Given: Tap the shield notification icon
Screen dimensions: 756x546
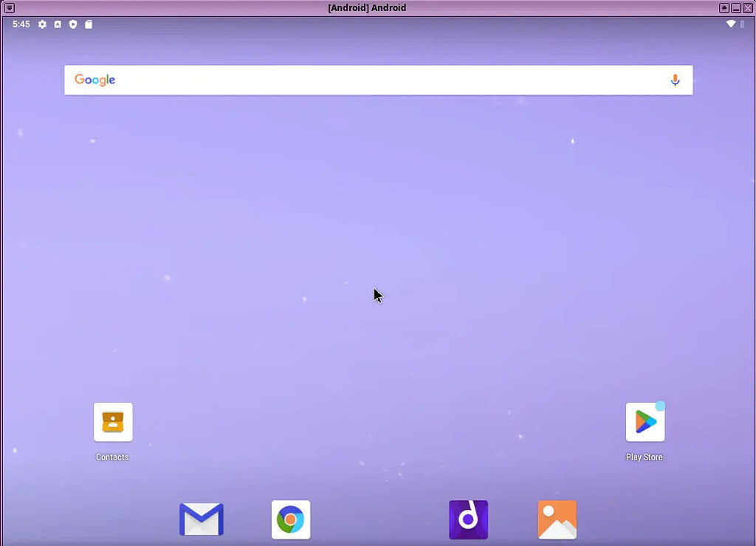Looking at the screenshot, I should pos(73,24).
